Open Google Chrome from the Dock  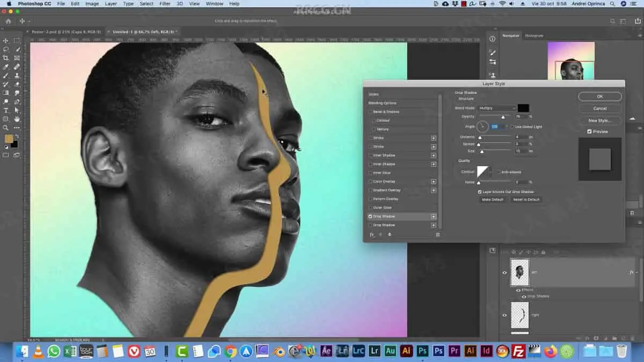tap(231, 351)
